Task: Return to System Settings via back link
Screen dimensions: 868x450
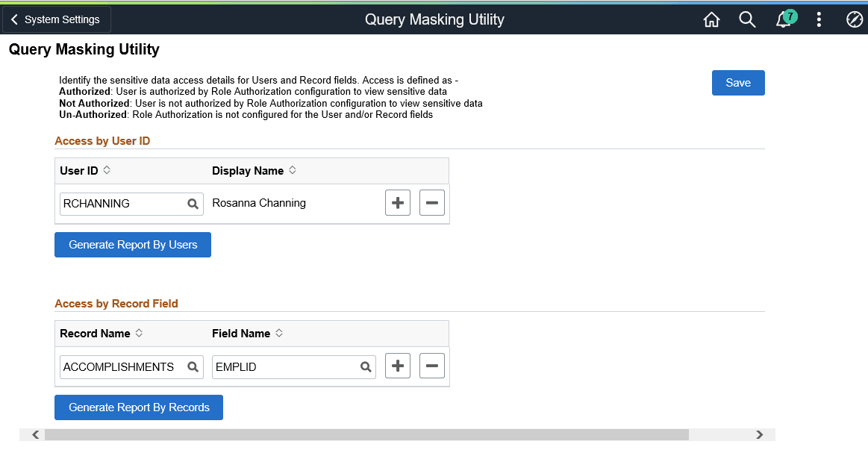Action: click(56, 20)
